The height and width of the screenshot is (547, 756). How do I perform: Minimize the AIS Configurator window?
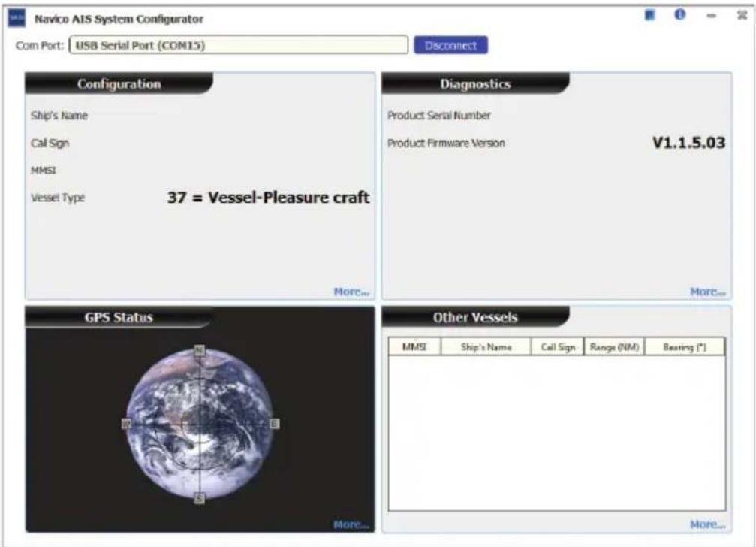coord(711,16)
